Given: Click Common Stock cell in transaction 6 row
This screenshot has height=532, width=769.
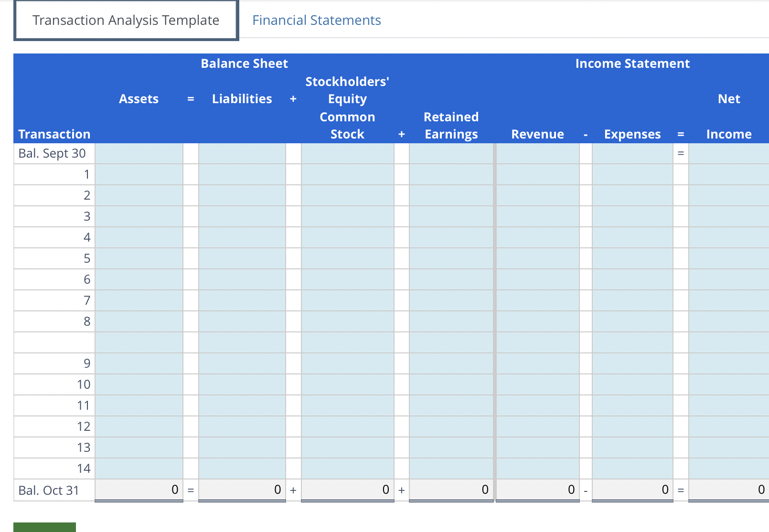Looking at the screenshot, I should click(348, 279).
